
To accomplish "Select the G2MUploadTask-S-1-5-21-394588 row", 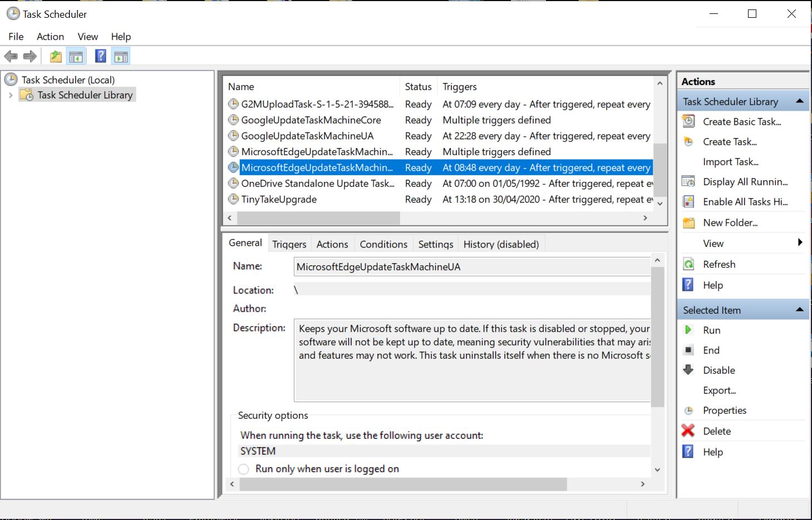I will click(x=439, y=104).
